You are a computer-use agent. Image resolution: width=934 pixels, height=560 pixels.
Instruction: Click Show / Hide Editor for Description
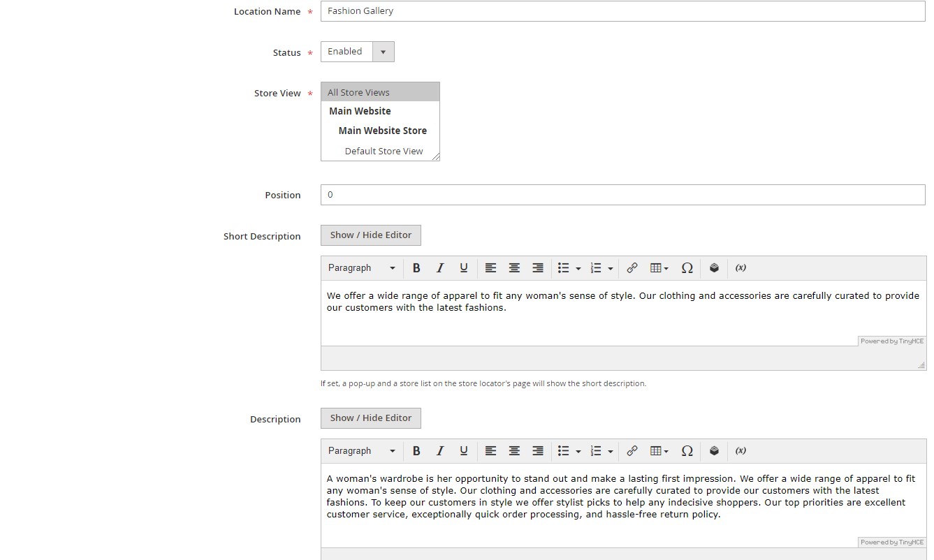371,418
